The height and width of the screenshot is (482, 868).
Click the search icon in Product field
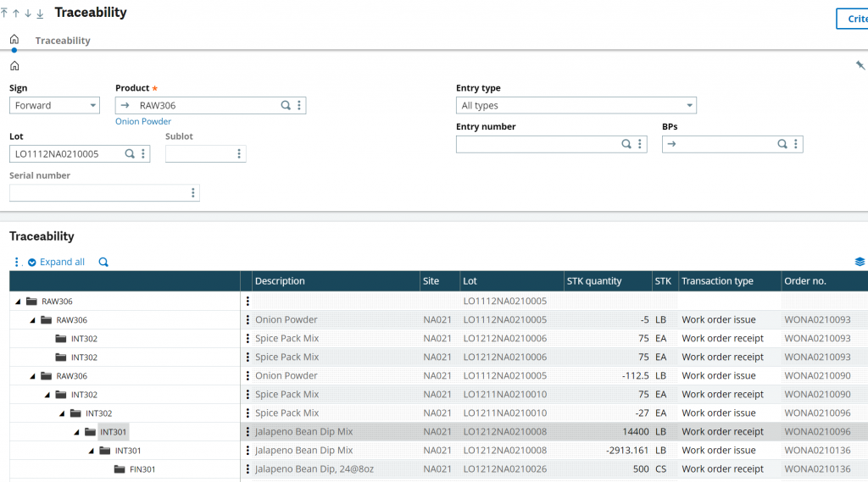286,106
